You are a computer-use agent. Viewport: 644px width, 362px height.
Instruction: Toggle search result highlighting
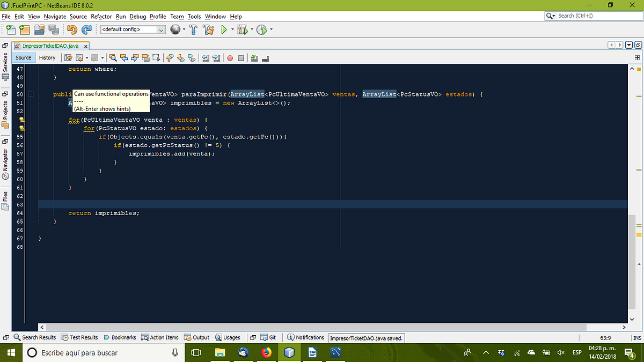click(147, 58)
